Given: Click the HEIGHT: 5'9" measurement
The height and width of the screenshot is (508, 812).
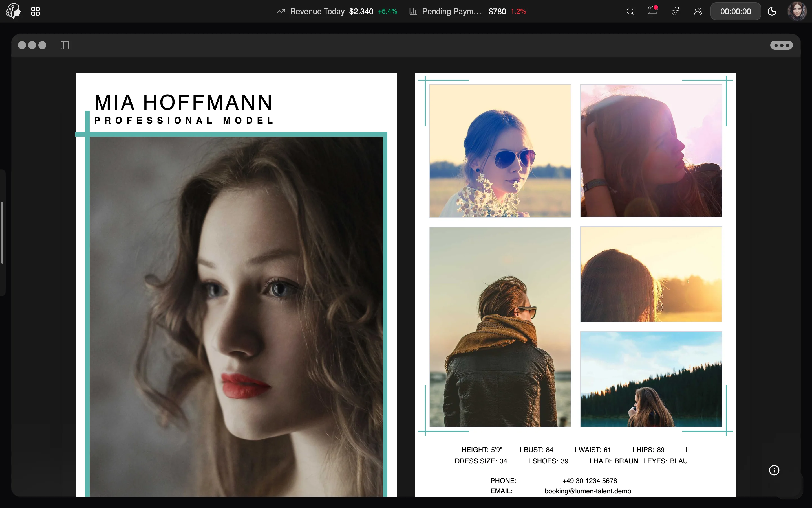Looking at the screenshot, I should coord(482,450).
